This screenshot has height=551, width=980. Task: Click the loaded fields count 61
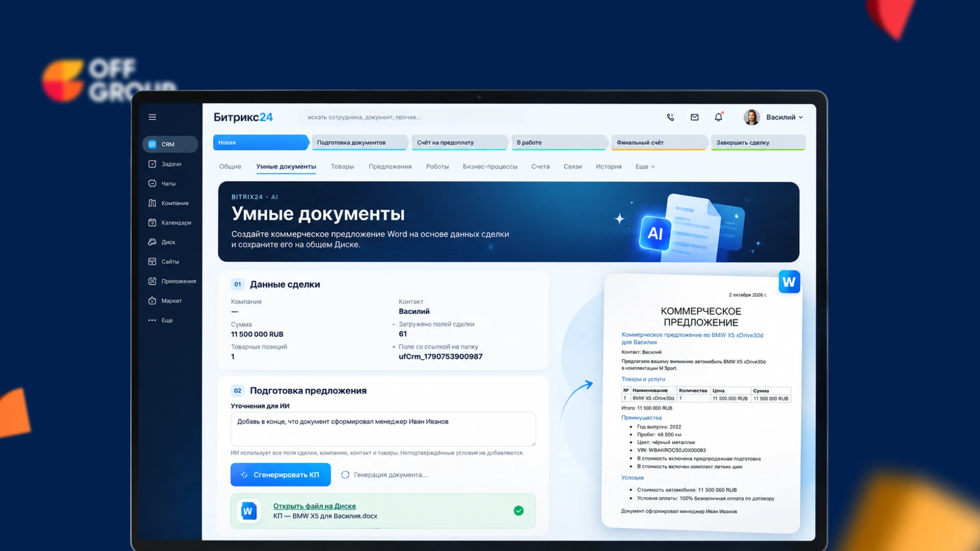tap(403, 334)
